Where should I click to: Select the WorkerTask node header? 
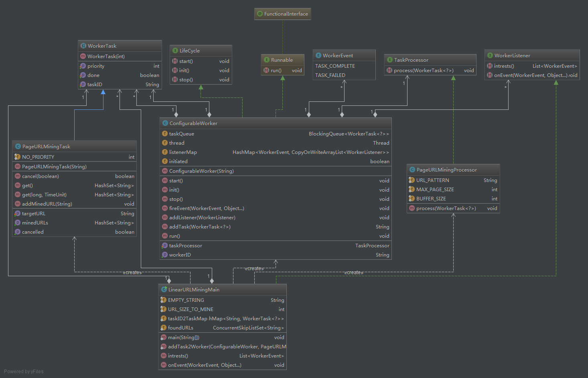click(x=120, y=46)
